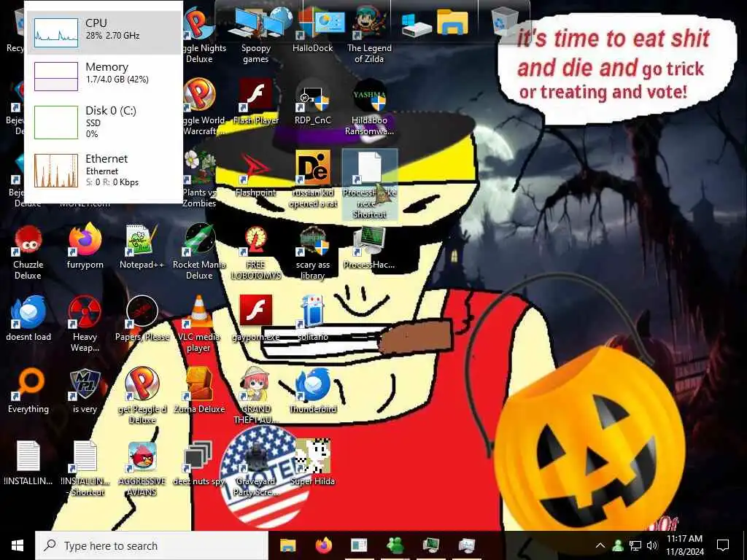Open the Spoopy games desktop icon
This screenshot has height=560, width=747.
pos(256,36)
